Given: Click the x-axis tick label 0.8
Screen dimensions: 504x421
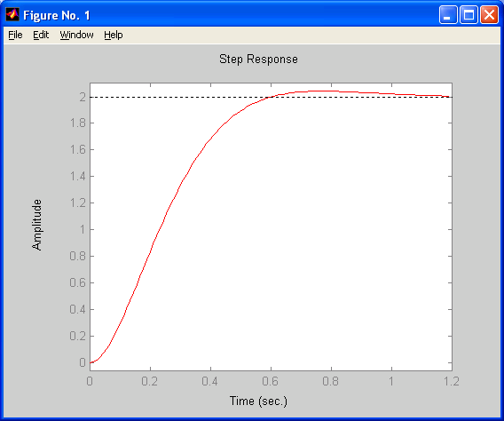Looking at the screenshot, I should click(331, 381).
